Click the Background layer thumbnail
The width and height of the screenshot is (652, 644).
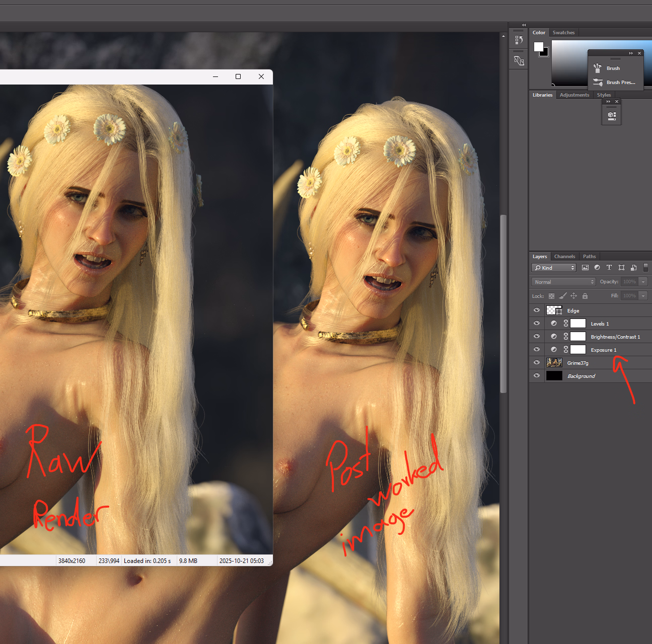click(x=554, y=376)
